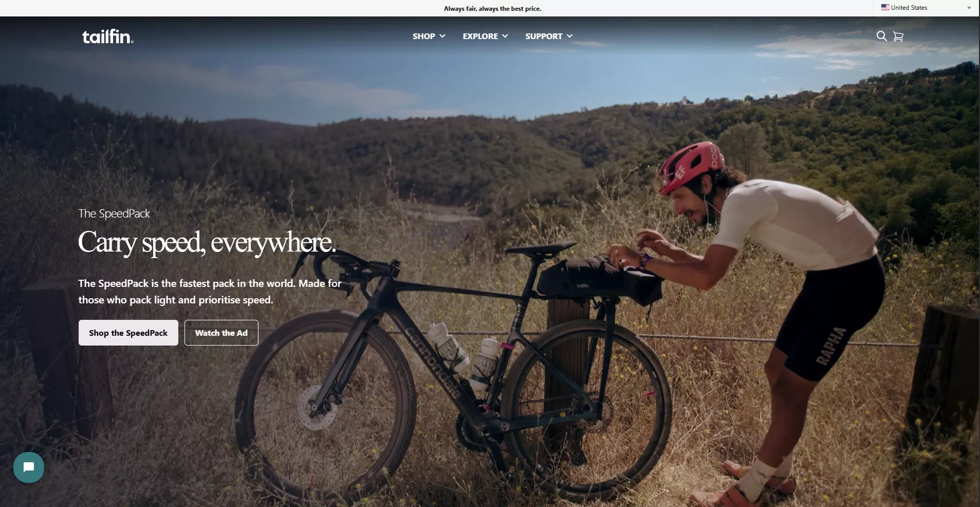Open the search icon in header
980x507 pixels.
pos(881,36)
